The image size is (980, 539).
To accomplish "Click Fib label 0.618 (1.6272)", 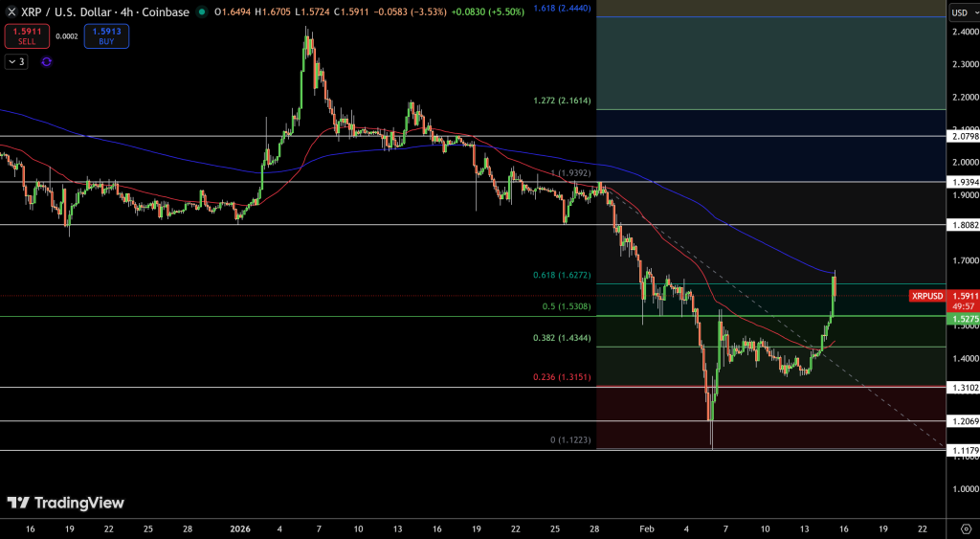I will 562,275.
